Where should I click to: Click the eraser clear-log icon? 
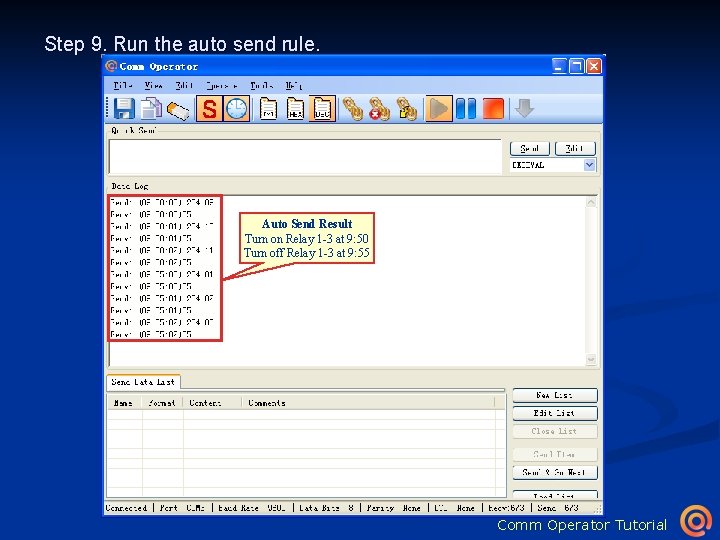(x=178, y=110)
